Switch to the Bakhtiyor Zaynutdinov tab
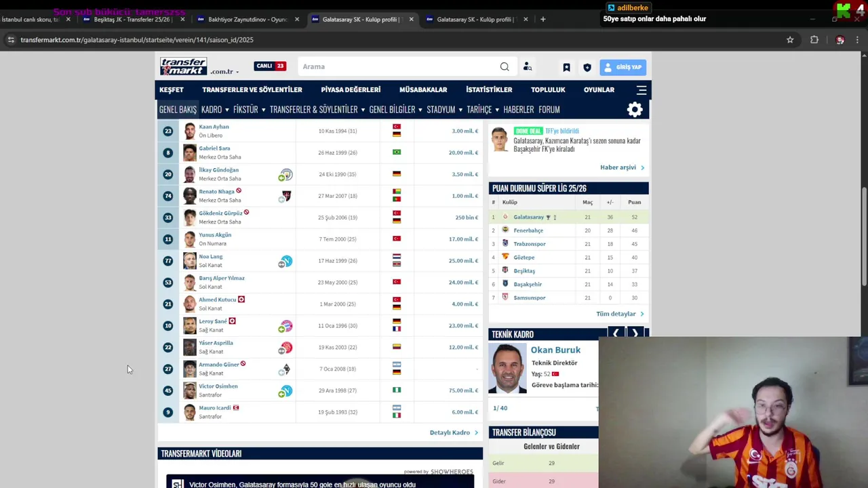 coord(247,19)
